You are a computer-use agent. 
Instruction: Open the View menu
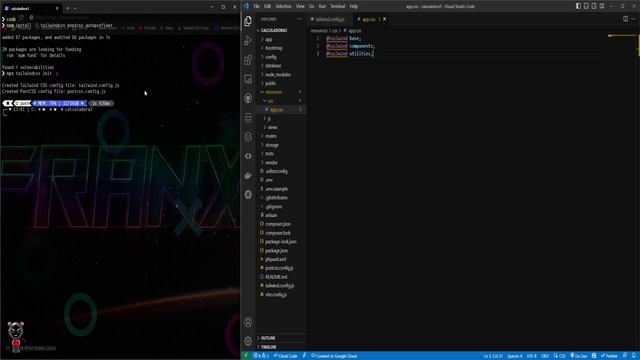pos(300,6)
